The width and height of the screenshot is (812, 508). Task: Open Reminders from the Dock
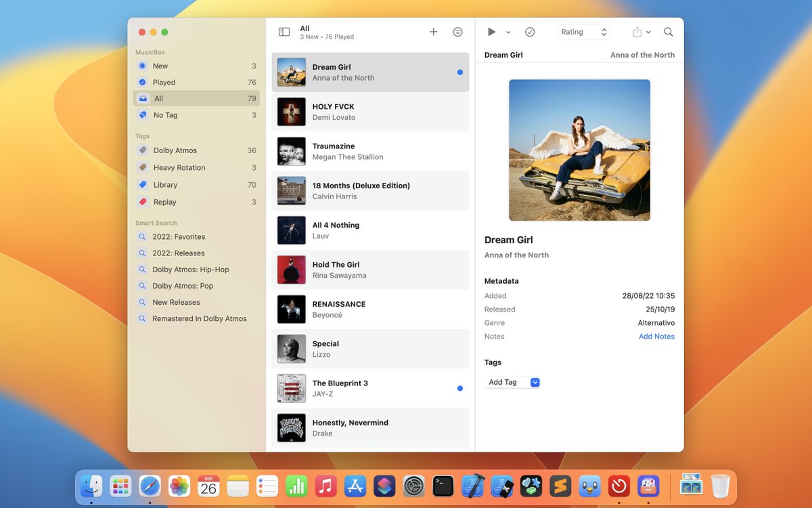267,486
